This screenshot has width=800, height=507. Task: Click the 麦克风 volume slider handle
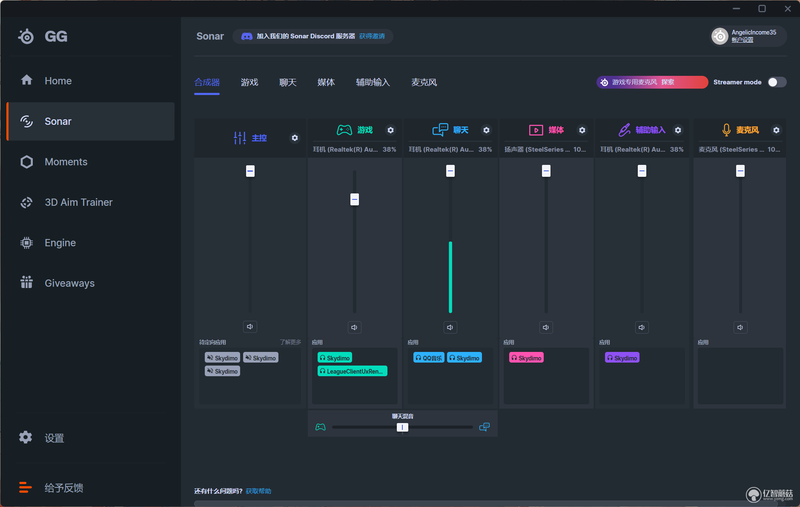[740, 171]
